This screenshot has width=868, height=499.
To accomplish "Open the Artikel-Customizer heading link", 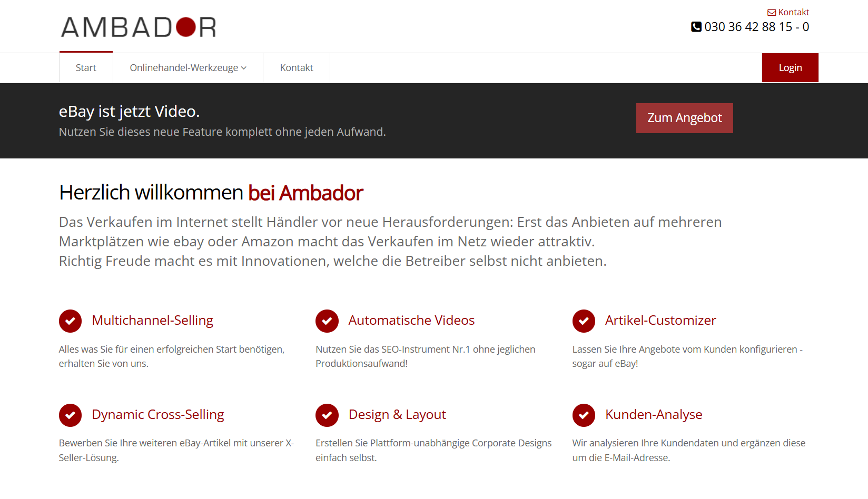I will [660, 321].
